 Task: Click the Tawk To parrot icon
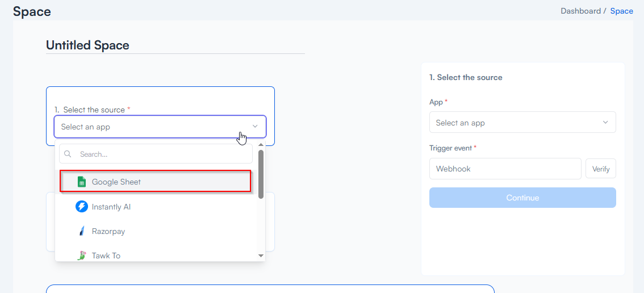coord(81,256)
